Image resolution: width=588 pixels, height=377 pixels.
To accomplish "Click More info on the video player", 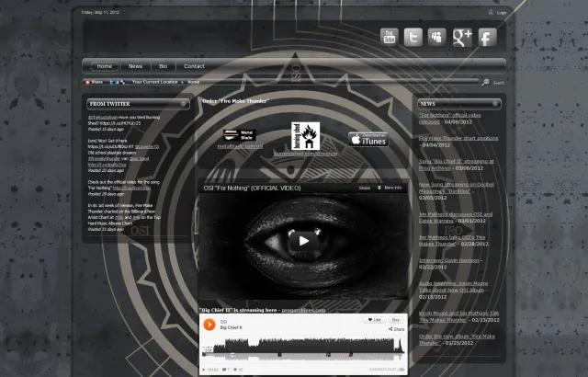I will [x=390, y=188].
